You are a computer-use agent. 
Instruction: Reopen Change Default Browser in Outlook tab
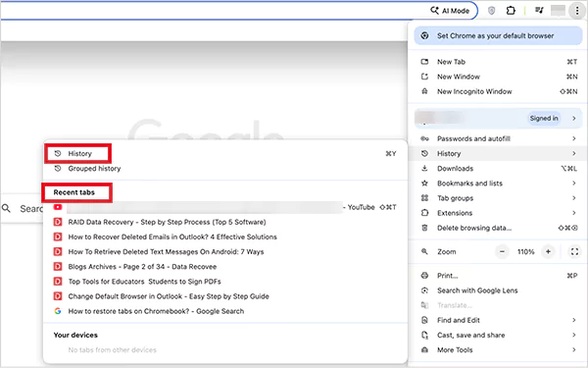pyautogui.click(x=225, y=296)
